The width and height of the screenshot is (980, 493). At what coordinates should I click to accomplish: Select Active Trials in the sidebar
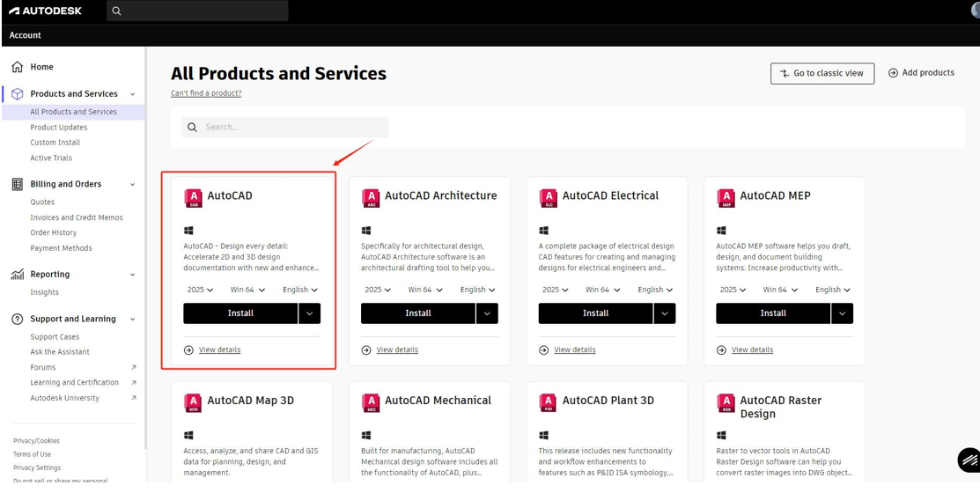(x=51, y=158)
